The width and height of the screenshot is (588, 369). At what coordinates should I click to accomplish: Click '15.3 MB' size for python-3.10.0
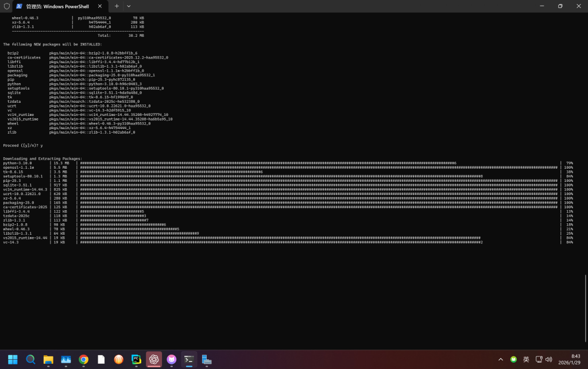pyautogui.click(x=61, y=164)
